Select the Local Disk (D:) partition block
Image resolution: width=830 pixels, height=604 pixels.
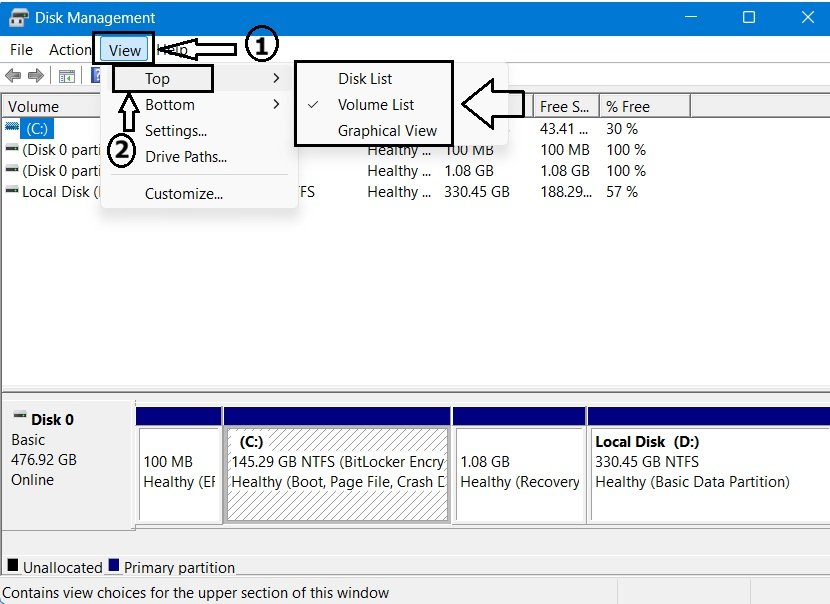pos(709,475)
